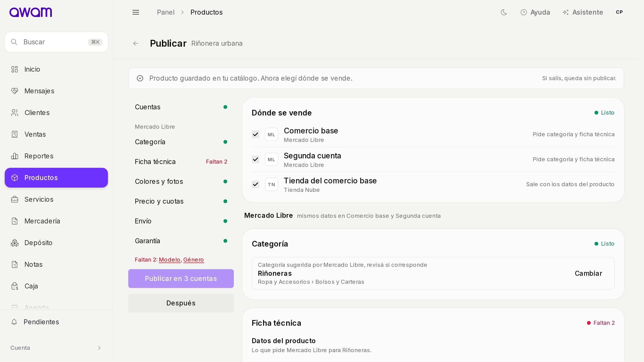Jump to Envío step

(x=181, y=221)
